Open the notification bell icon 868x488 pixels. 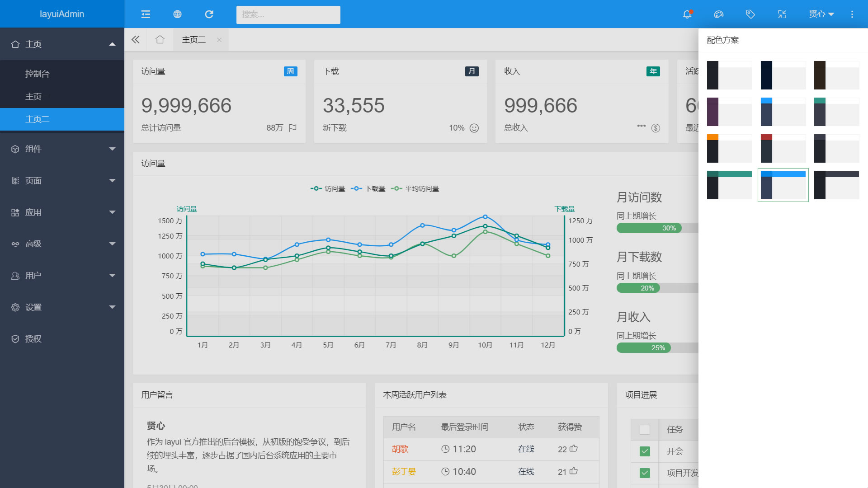(687, 14)
